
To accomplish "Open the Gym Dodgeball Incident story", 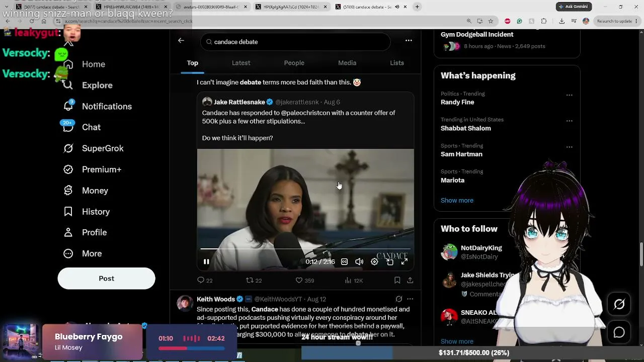I will pos(477,35).
